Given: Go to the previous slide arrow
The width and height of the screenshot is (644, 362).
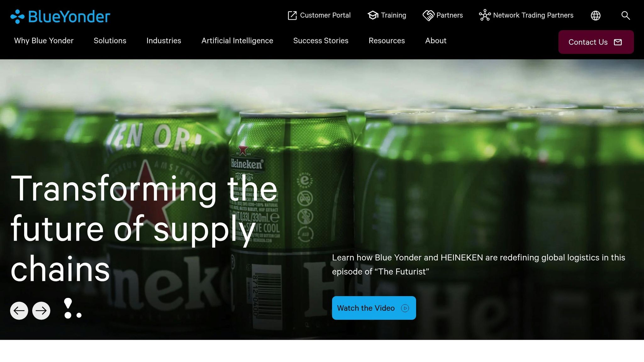Looking at the screenshot, I should click(x=19, y=311).
